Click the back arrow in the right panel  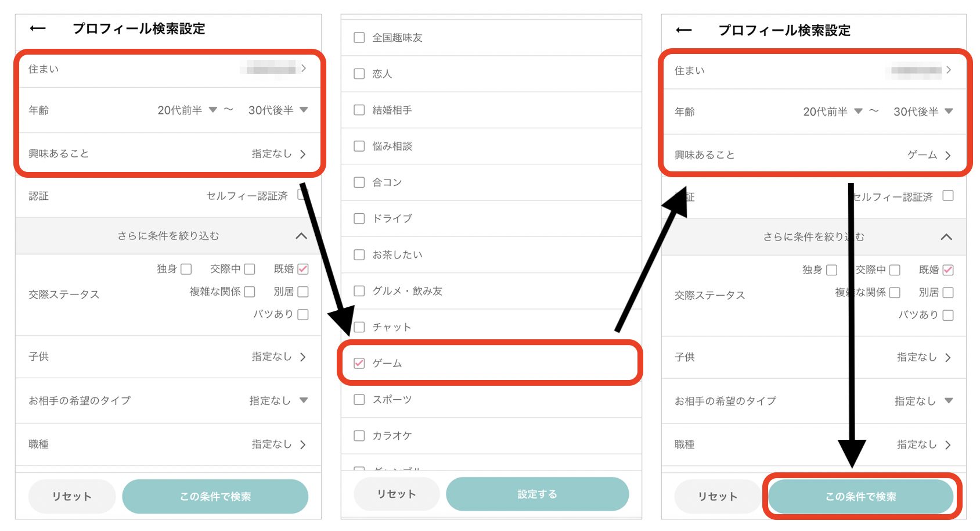point(684,30)
